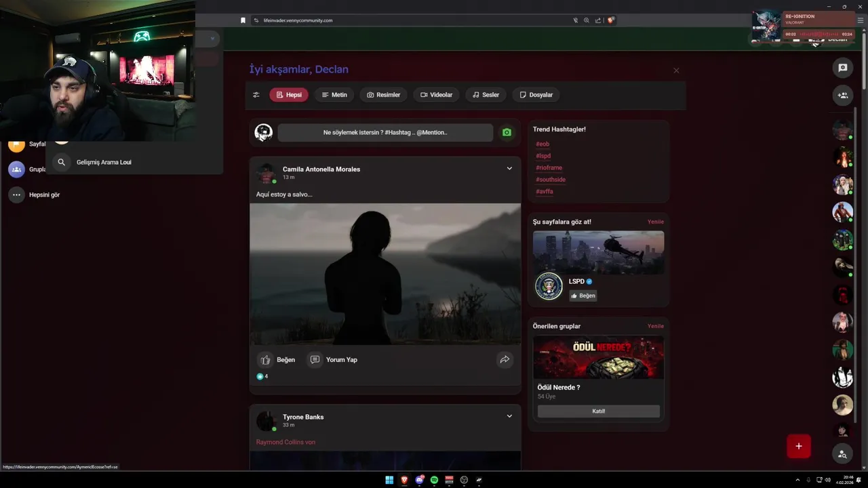Show hidden system tray icons chevron

click(x=797, y=480)
